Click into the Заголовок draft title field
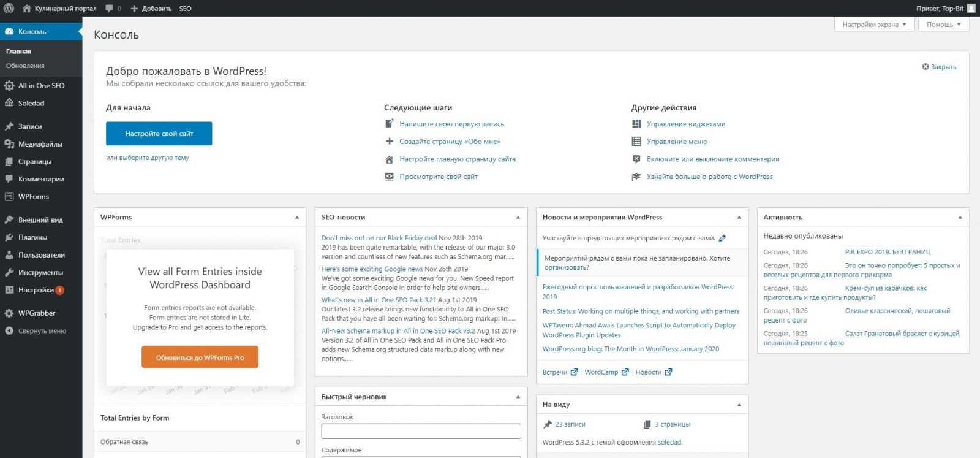This screenshot has width=980, height=458. click(421, 431)
